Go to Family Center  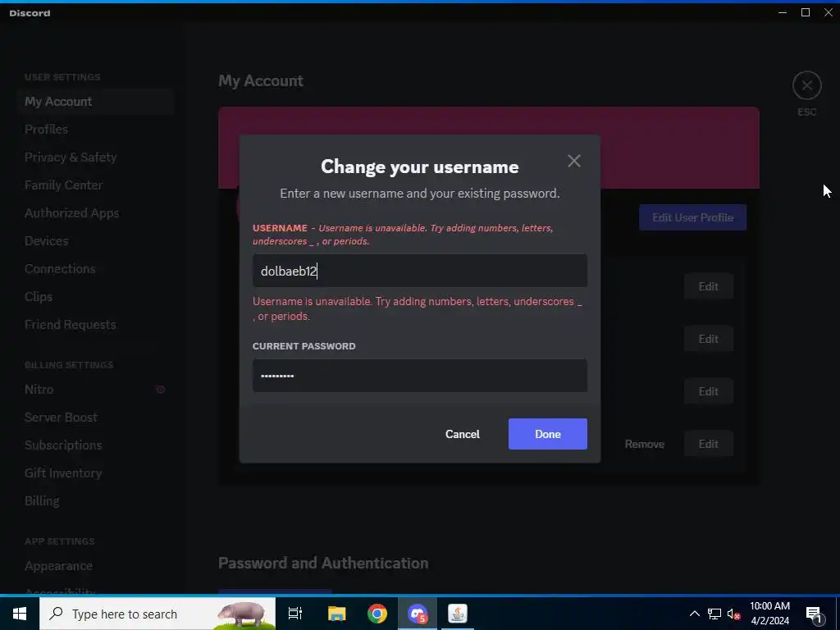[x=95, y=185]
